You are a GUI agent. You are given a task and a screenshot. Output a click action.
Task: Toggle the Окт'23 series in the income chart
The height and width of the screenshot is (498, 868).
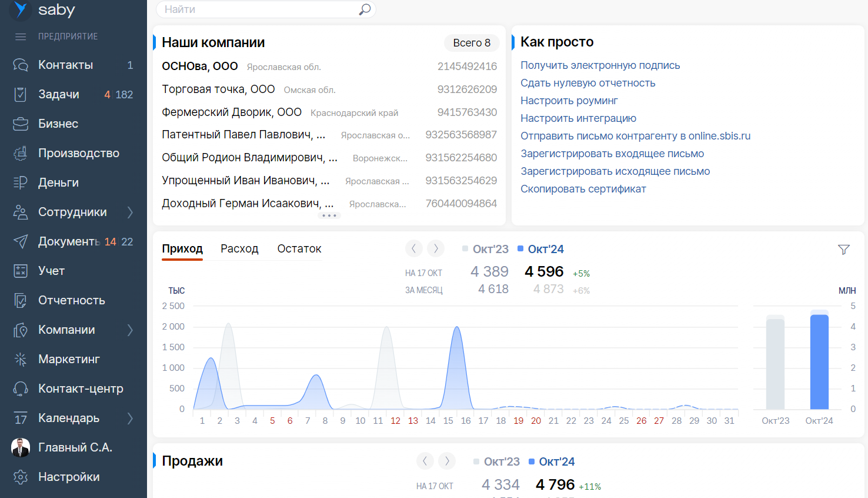pyautogui.click(x=485, y=249)
